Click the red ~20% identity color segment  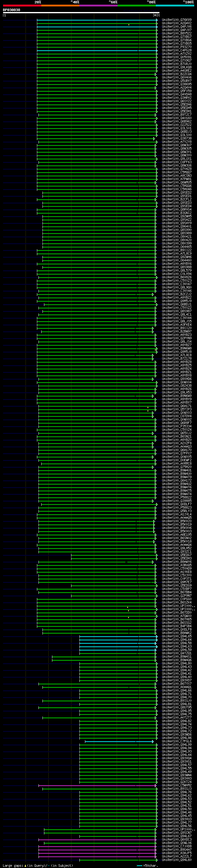coord(22,6)
